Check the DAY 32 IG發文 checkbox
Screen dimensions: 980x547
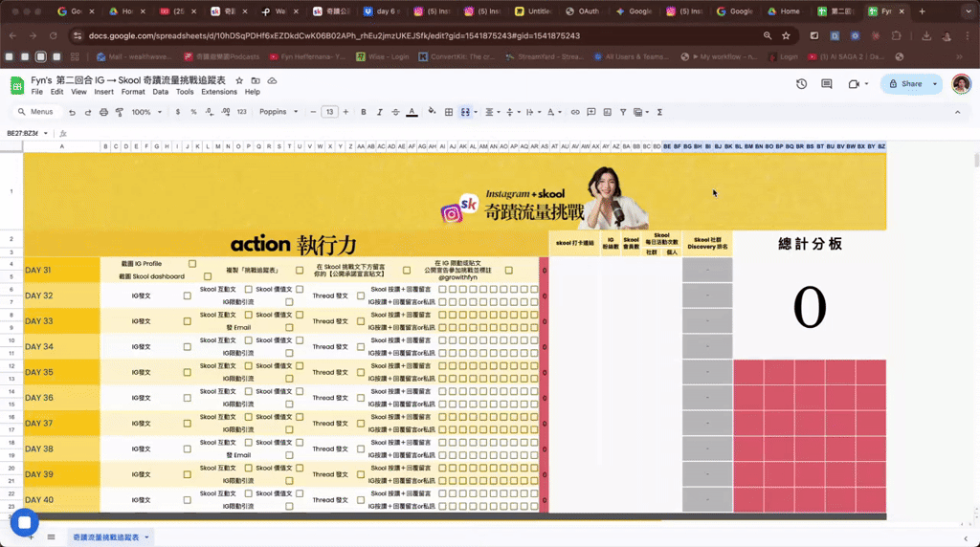click(x=187, y=296)
